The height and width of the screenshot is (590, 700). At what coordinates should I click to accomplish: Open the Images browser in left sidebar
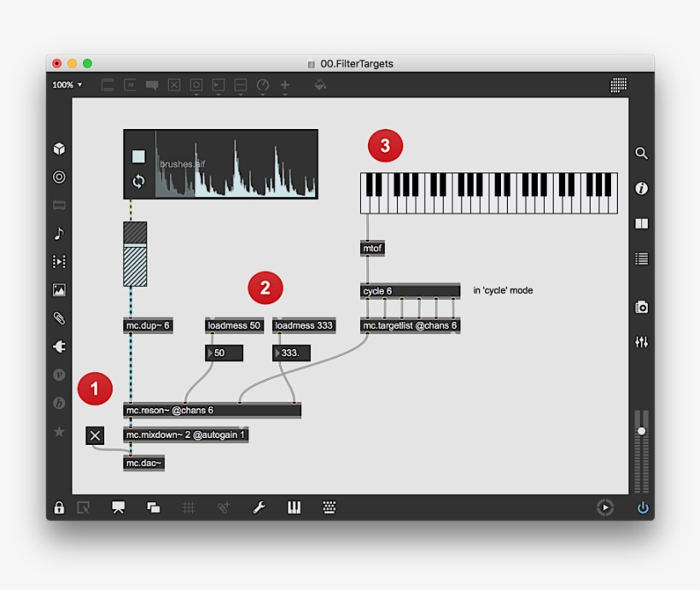click(x=59, y=289)
